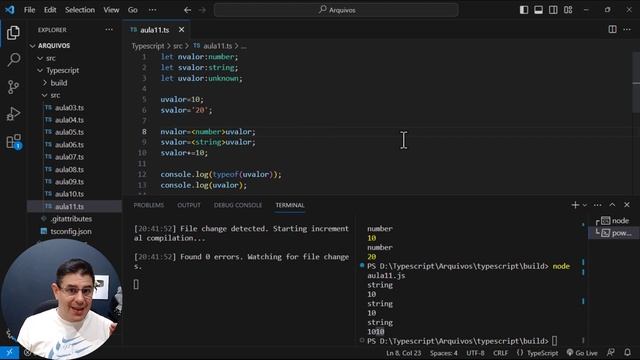Open the Run and Debug view

tap(13, 114)
